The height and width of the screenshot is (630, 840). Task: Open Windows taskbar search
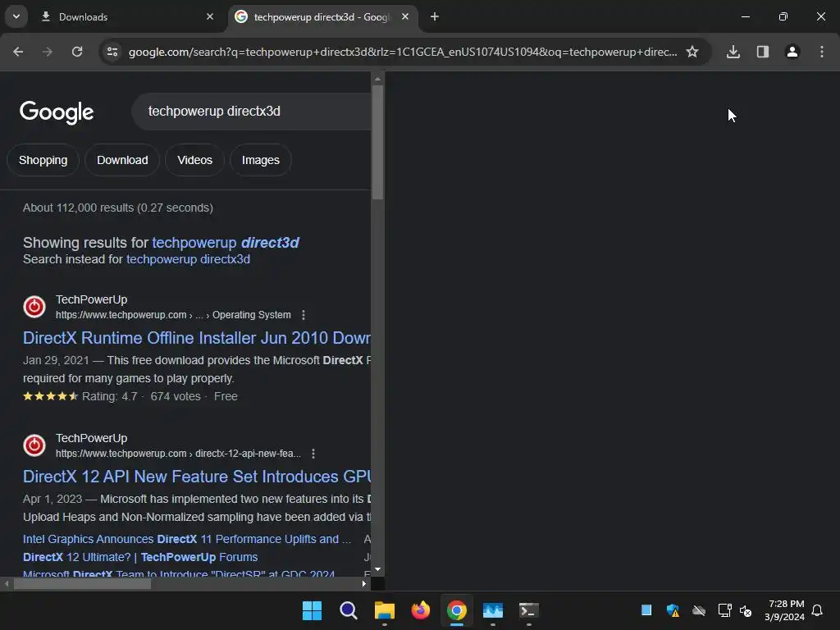tap(348, 610)
